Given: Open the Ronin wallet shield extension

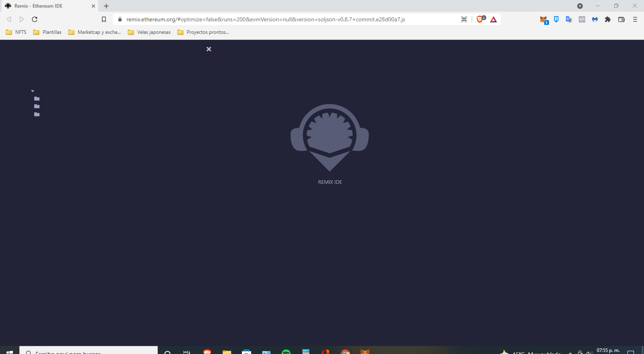Looking at the screenshot, I should pyautogui.click(x=556, y=19).
